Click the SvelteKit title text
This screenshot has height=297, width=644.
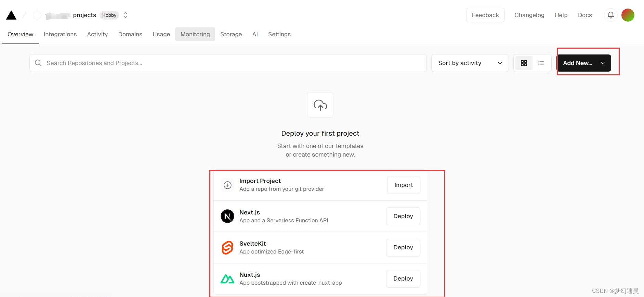(x=253, y=244)
